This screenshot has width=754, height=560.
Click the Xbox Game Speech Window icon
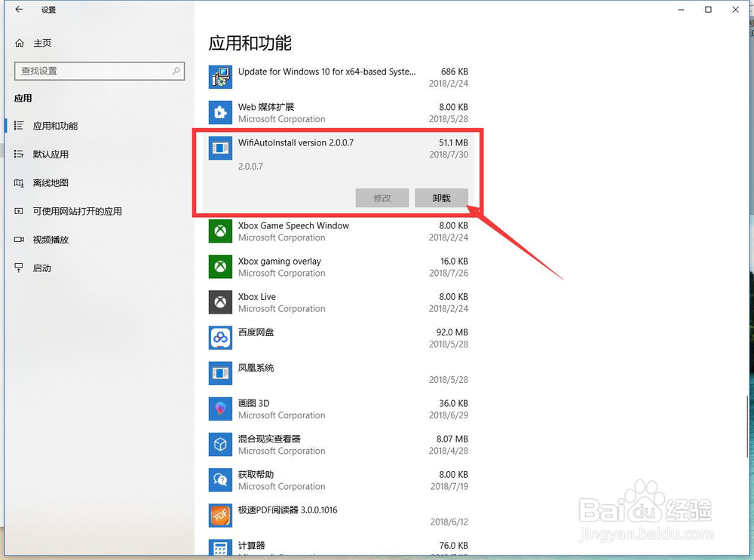(220, 231)
